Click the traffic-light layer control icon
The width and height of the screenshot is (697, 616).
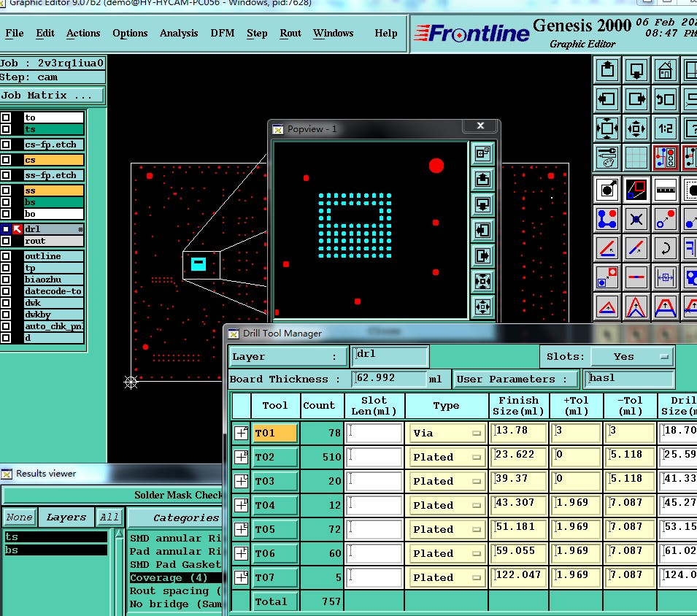[x=665, y=158]
